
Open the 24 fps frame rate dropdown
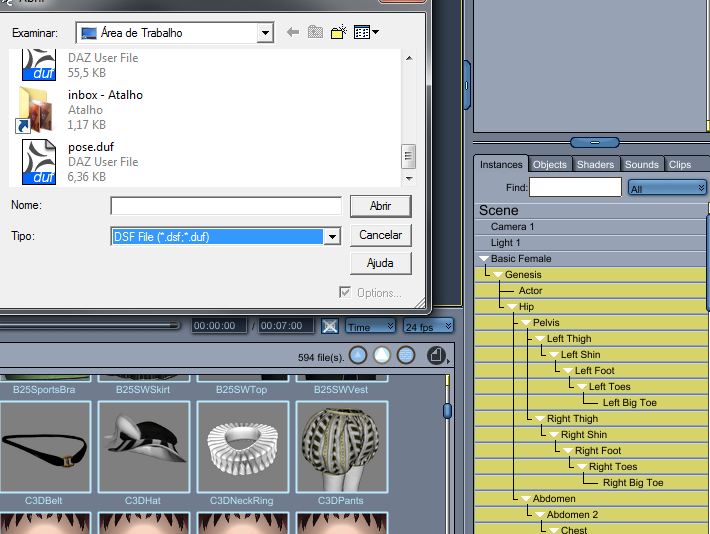428,327
